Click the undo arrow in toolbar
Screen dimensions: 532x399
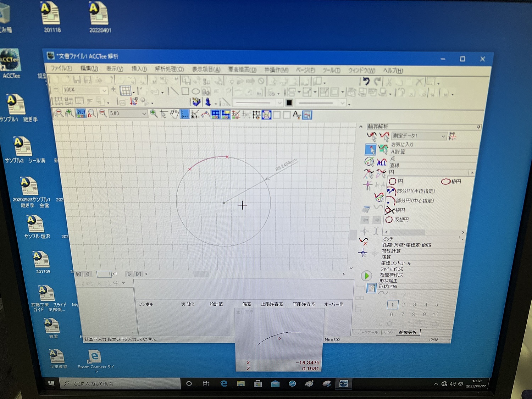pyautogui.click(x=366, y=82)
